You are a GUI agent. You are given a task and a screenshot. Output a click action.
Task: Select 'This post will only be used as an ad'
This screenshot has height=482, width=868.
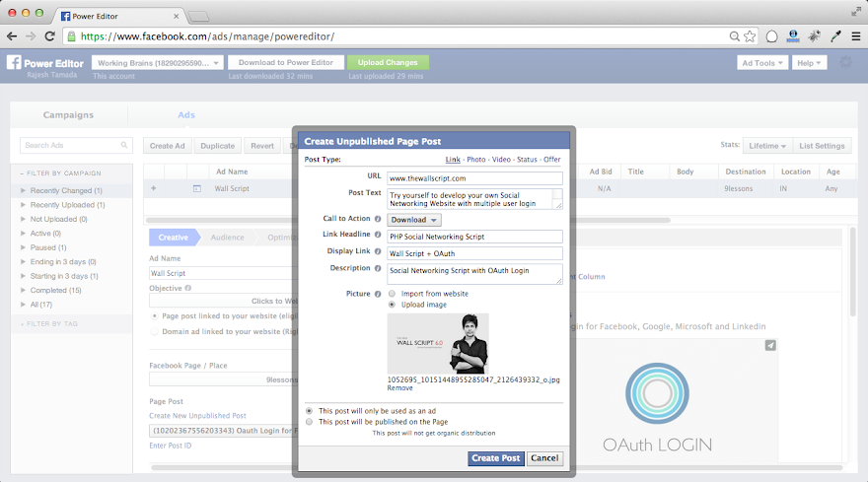tap(309, 411)
